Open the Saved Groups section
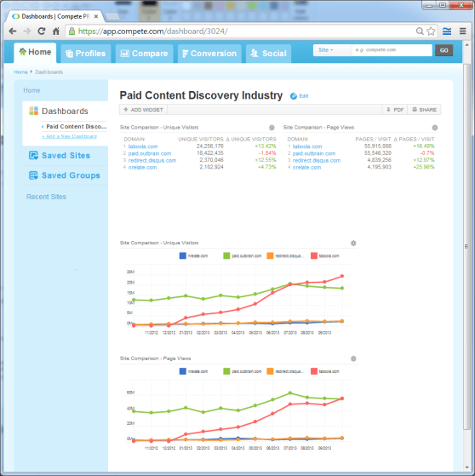 pyautogui.click(x=71, y=175)
